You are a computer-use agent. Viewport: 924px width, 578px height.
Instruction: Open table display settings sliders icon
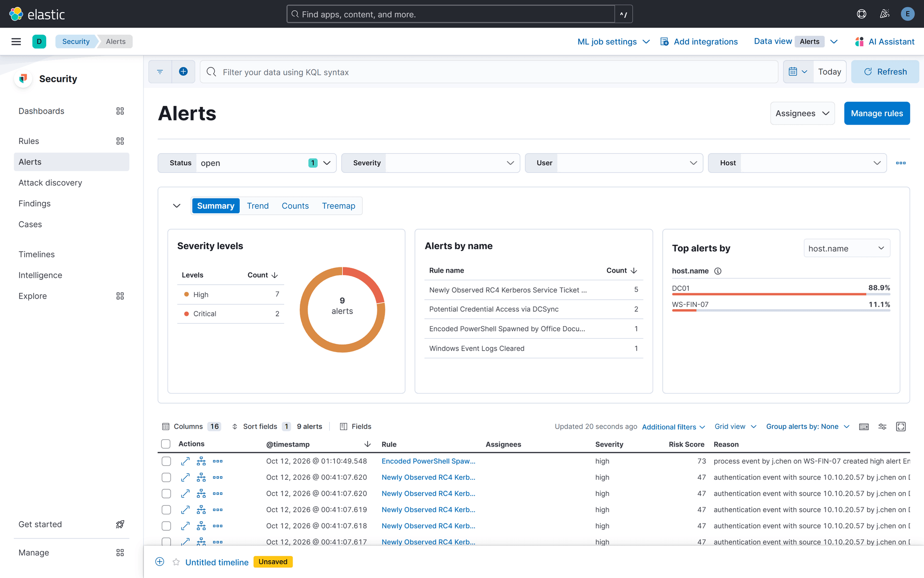[883, 427]
